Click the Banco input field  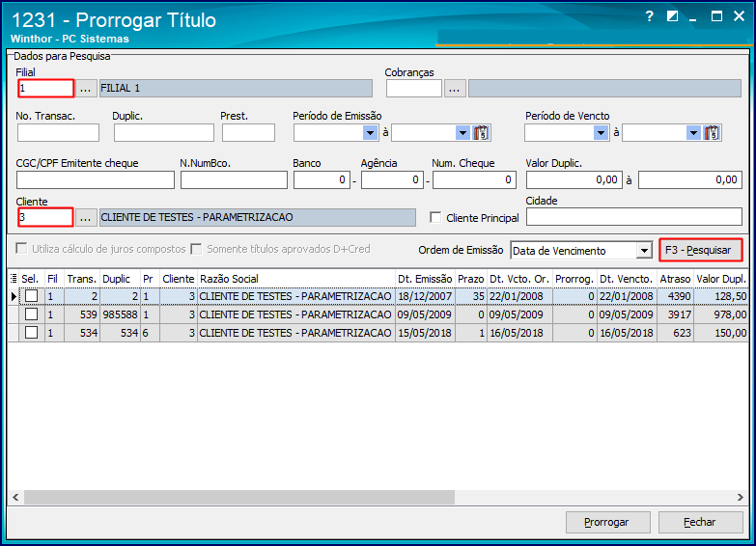pos(322,180)
